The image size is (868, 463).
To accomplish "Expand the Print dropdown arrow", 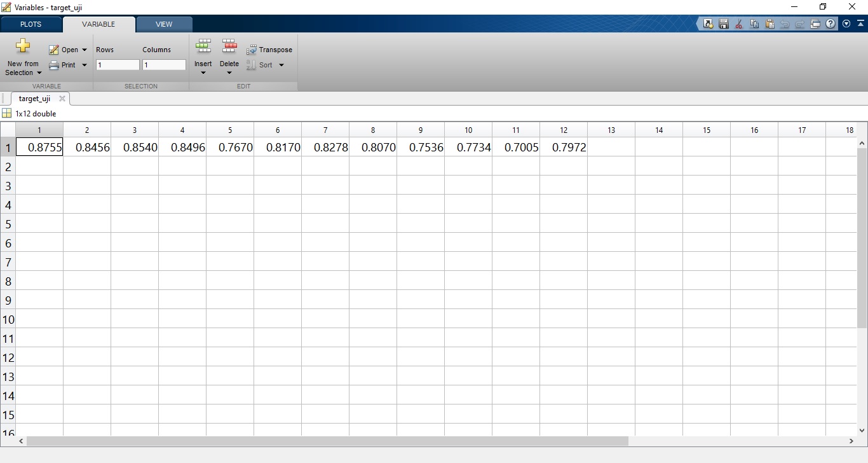I will (x=85, y=65).
